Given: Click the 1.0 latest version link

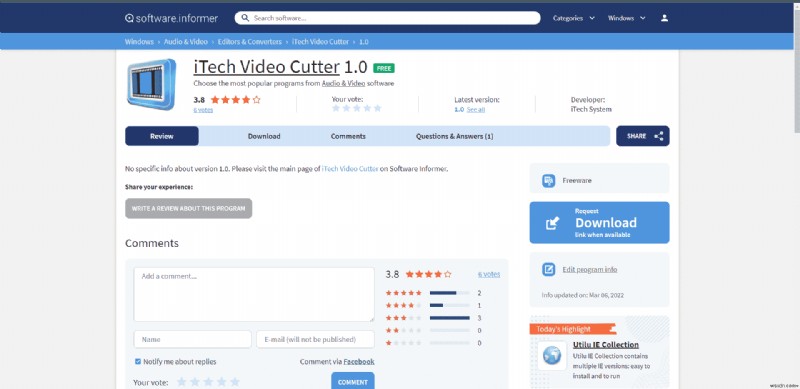Looking at the screenshot, I should (x=459, y=109).
